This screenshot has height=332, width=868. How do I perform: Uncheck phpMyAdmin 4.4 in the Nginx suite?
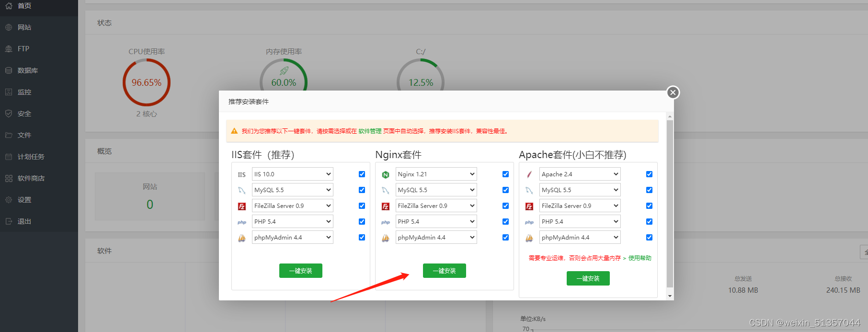point(505,237)
